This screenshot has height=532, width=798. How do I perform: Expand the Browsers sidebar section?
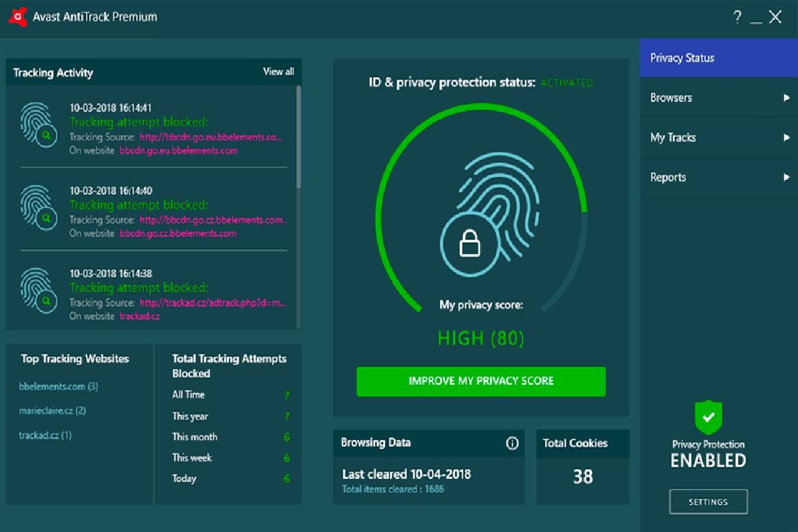[718, 98]
